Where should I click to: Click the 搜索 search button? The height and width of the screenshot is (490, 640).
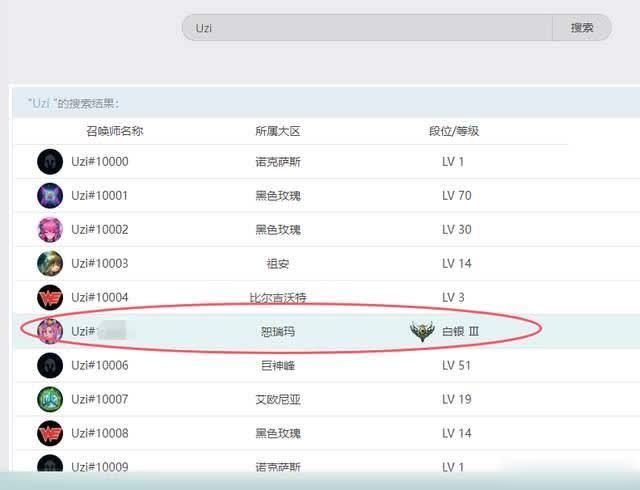(582, 28)
